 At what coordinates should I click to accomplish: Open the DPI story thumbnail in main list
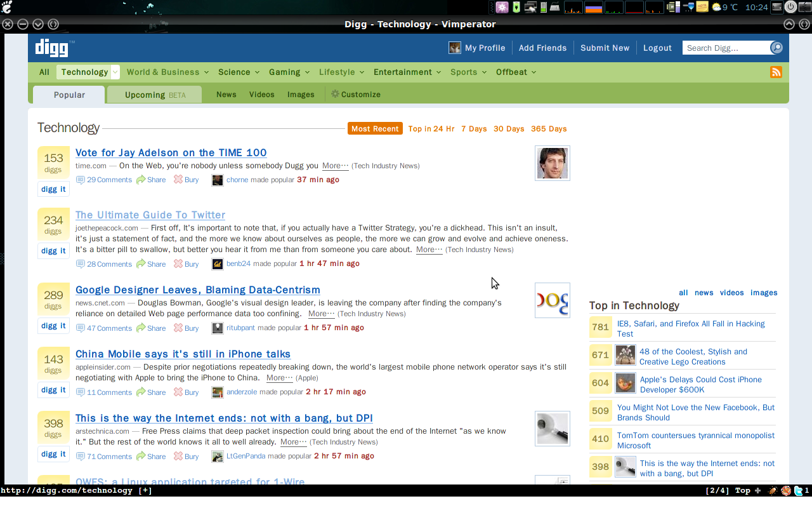[553, 429]
